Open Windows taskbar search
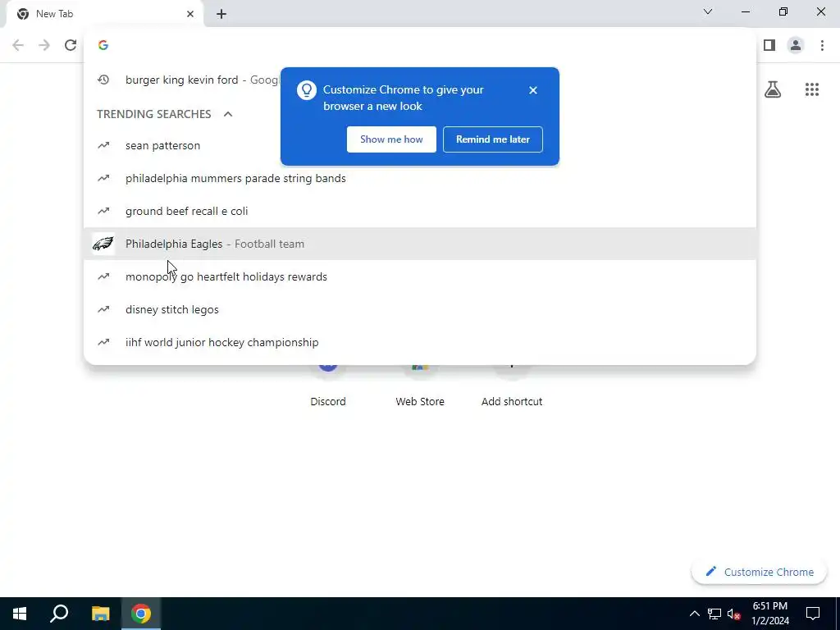 coord(59,614)
